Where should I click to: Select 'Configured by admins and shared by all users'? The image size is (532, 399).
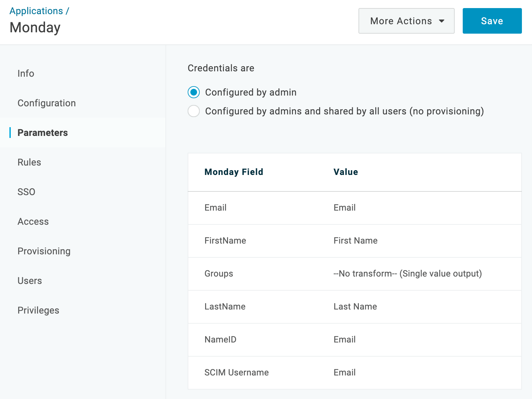pos(194,111)
